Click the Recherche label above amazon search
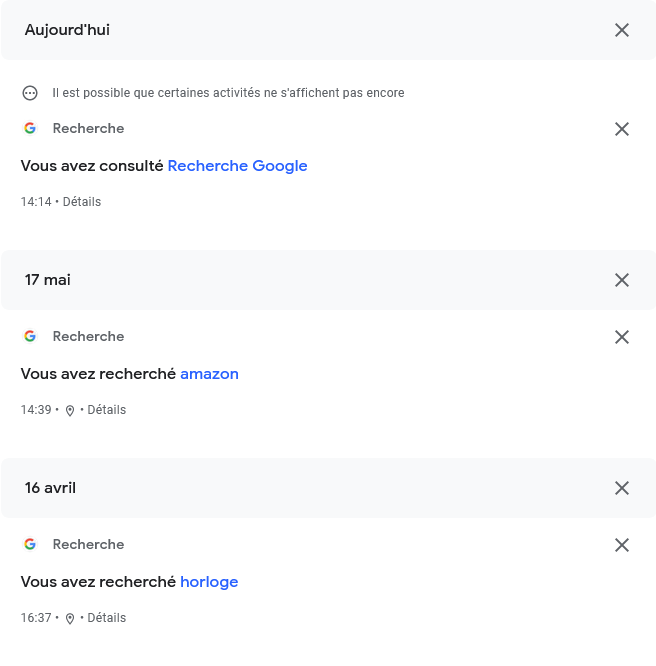 click(88, 336)
